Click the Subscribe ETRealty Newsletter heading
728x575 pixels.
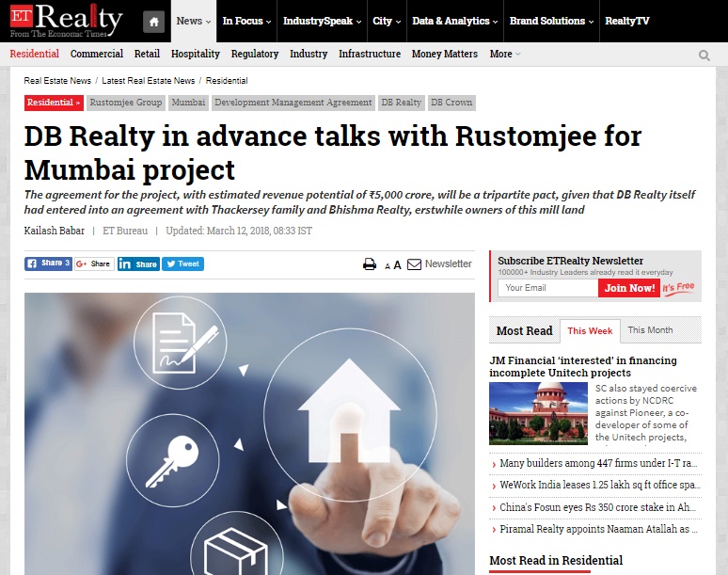coord(570,261)
